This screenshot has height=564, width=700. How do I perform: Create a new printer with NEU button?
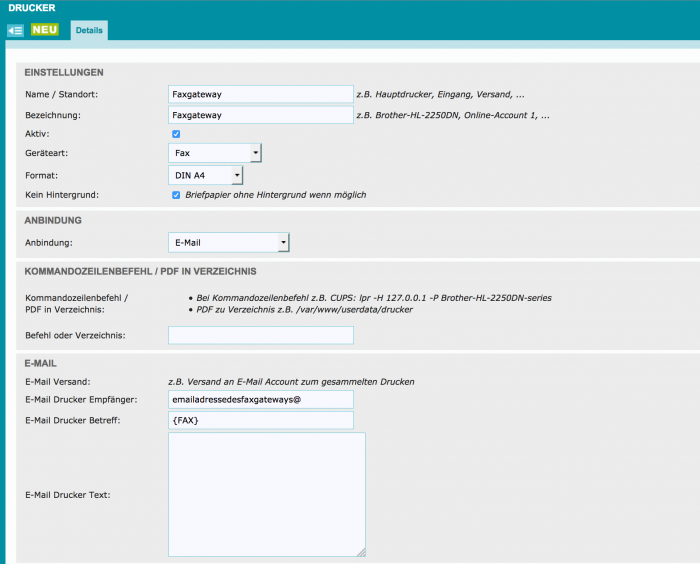45,29
